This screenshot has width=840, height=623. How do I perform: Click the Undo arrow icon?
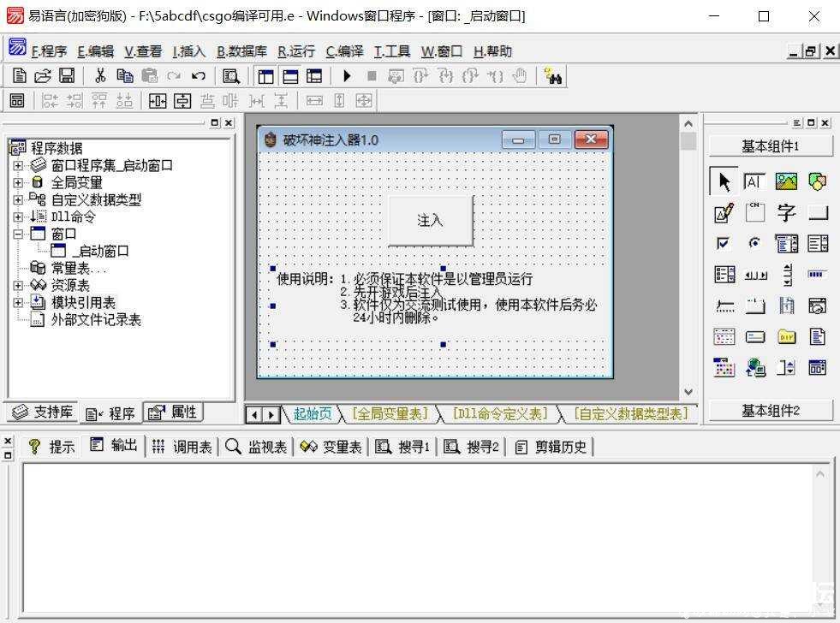coord(198,76)
